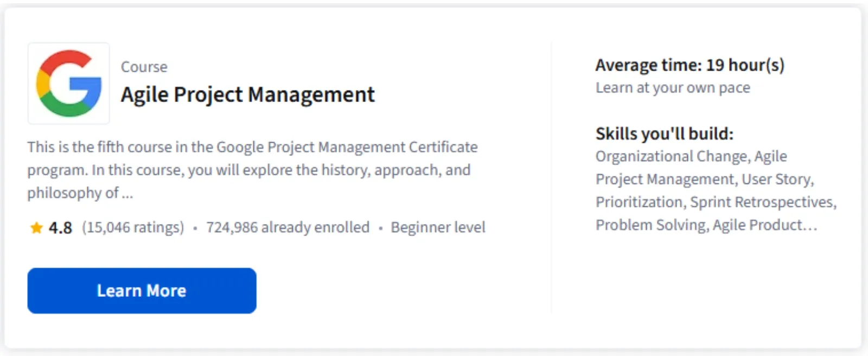This screenshot has height=356, width=868.
Task: Expand the truncated description ellipsis after 'philosophy of'
Action: click(x=127, y=194)
